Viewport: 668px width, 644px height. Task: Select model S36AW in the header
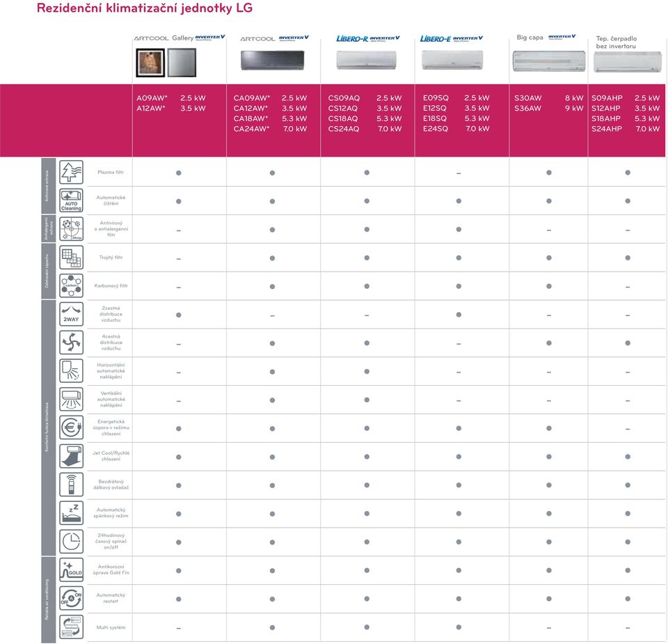pos(528,108)
